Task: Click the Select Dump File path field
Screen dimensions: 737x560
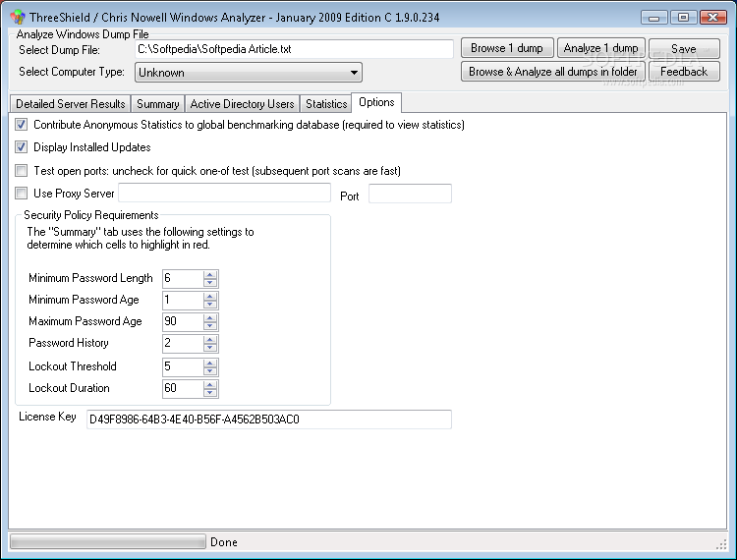Action: [x=294, y=49]
